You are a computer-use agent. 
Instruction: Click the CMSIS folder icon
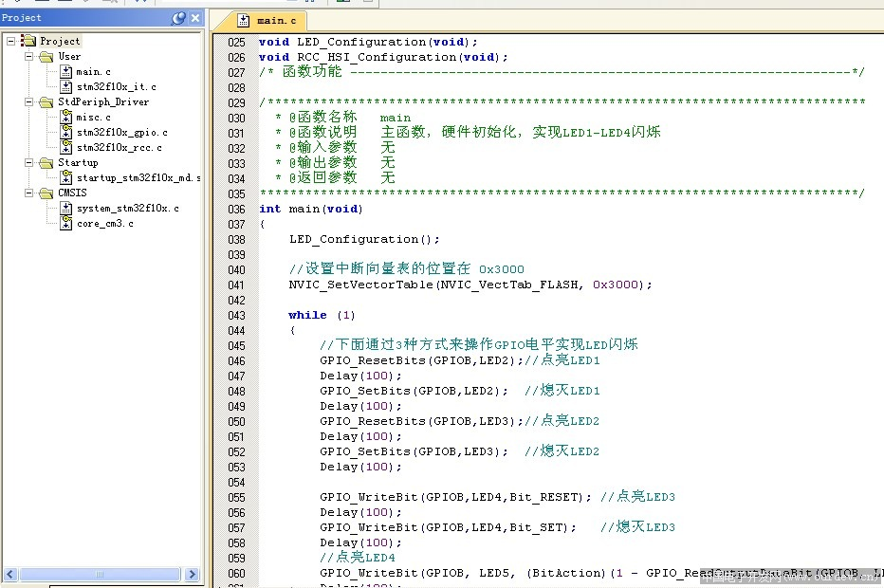(46, 193)
